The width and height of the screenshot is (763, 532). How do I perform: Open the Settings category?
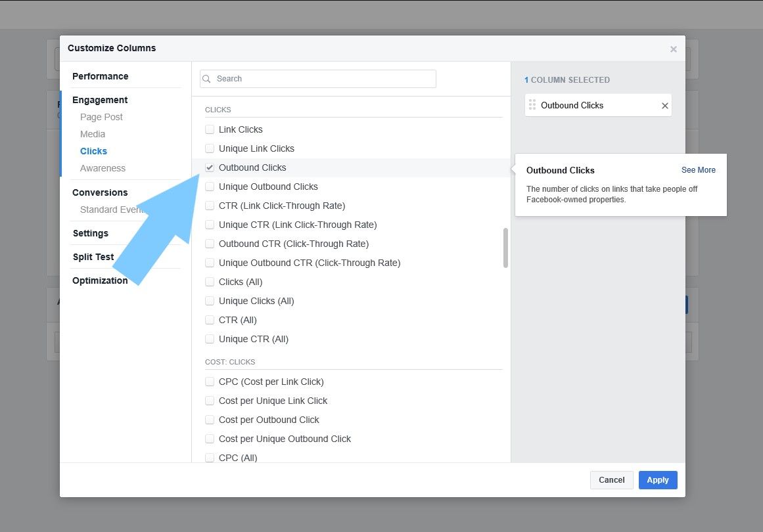[x=91, y=233]
